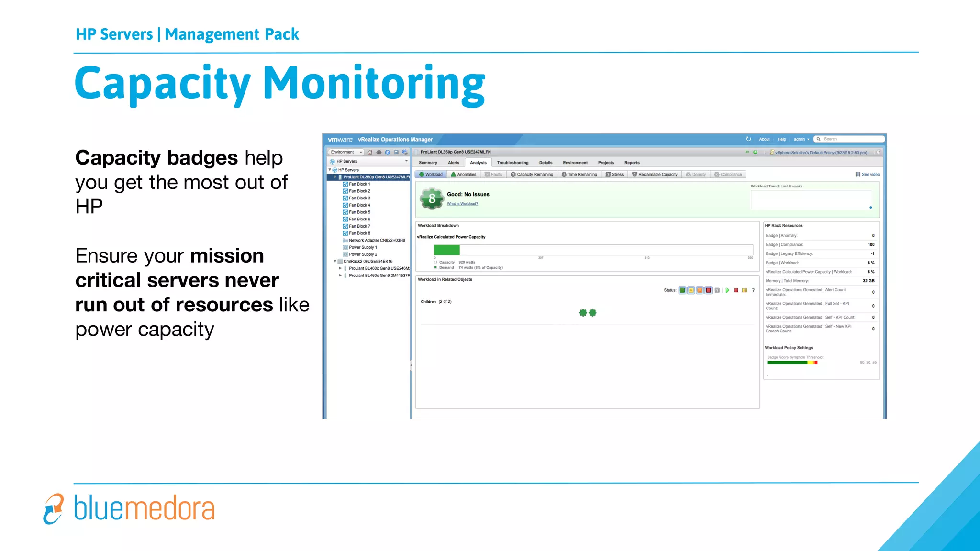980x551 pixels.
Task: Click the save disk icon in left toolbar
Action: coord(396,152)
